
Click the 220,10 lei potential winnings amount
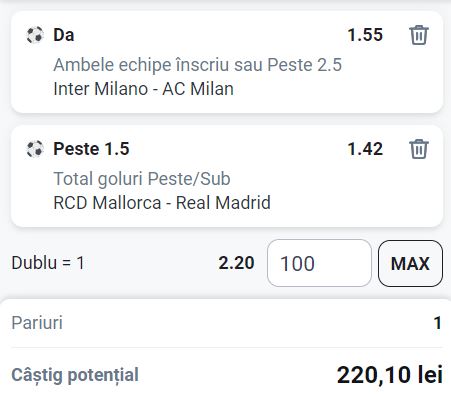[390, 375]
